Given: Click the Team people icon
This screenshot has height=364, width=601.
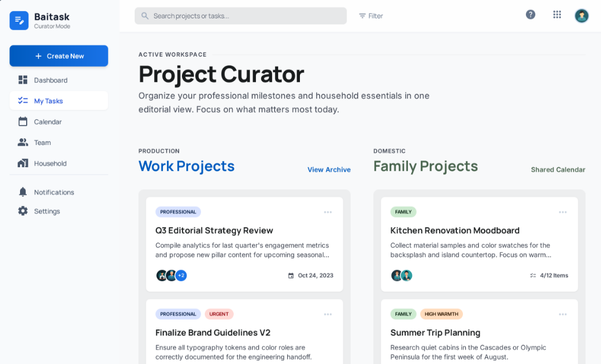Looking at the screenshot, I should point(23,143).
